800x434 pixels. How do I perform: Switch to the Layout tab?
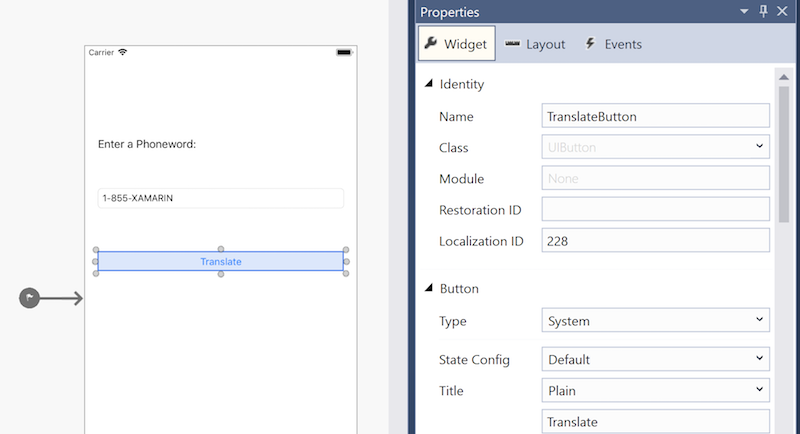point(535,44)
